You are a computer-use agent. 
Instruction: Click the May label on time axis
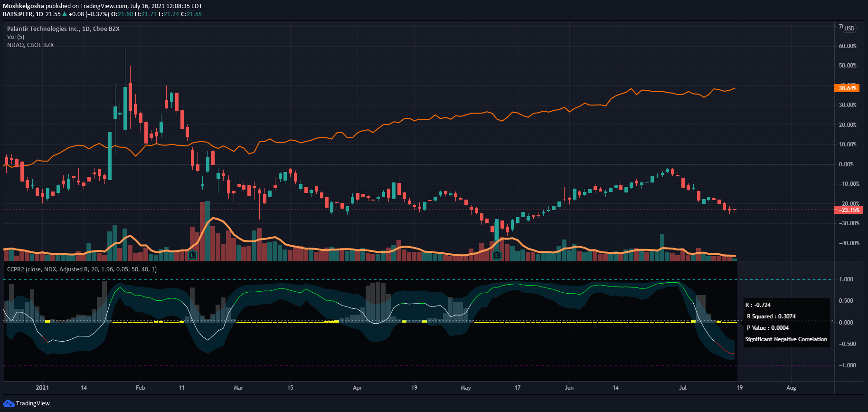(x=466, y=388)
